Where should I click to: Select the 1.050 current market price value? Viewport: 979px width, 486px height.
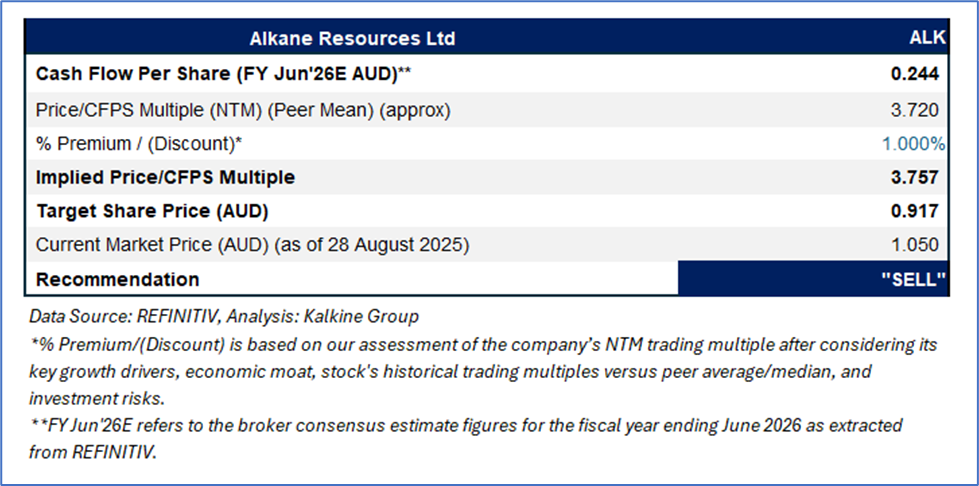point(917,245)
